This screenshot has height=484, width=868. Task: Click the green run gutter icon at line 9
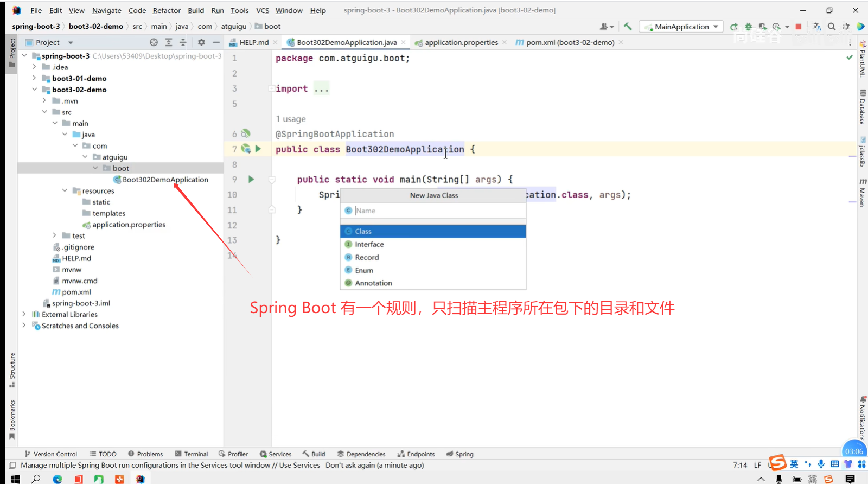click(251, 179)
